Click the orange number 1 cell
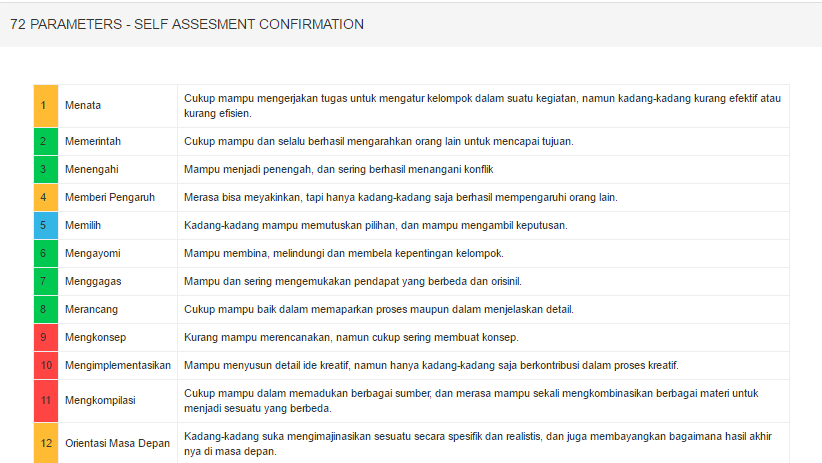This screenshot has height=463, width=822. [x=46, y=106]
